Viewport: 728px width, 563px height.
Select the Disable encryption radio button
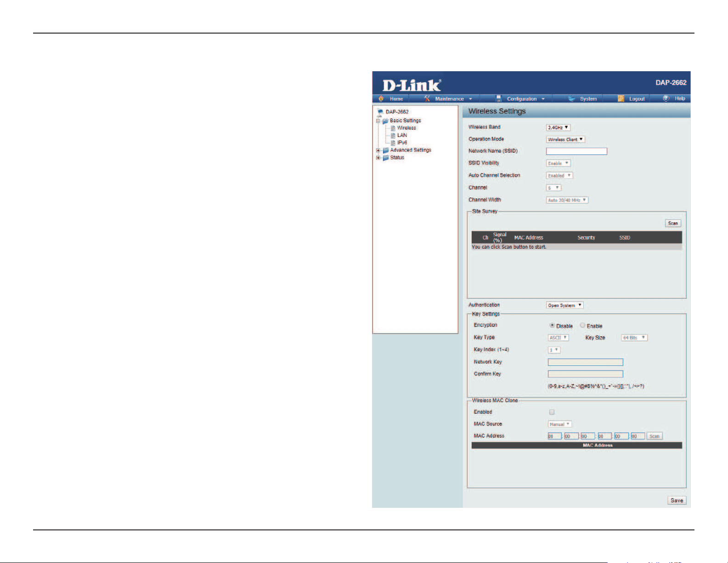pyautogui.click(x=552, y=325)
